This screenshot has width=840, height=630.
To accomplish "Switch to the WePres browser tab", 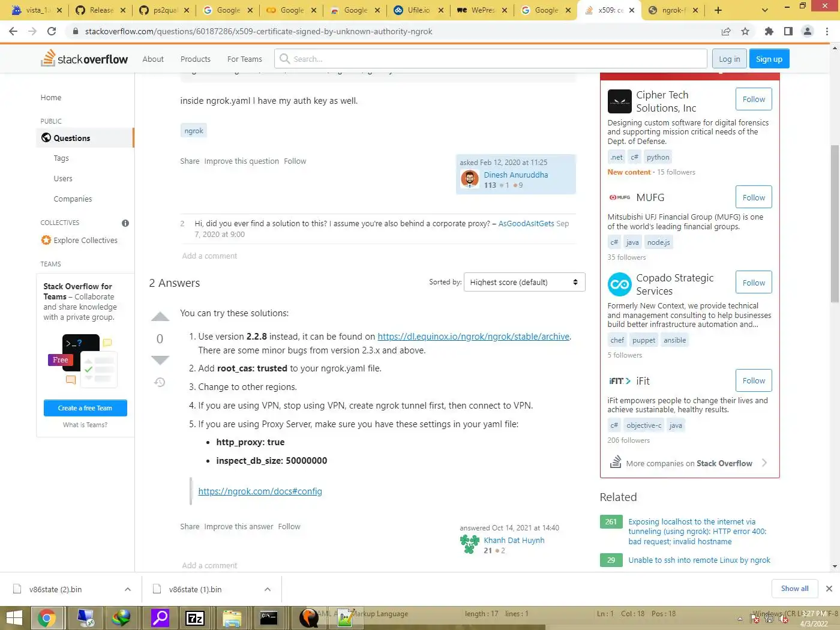I will (482, 10).
